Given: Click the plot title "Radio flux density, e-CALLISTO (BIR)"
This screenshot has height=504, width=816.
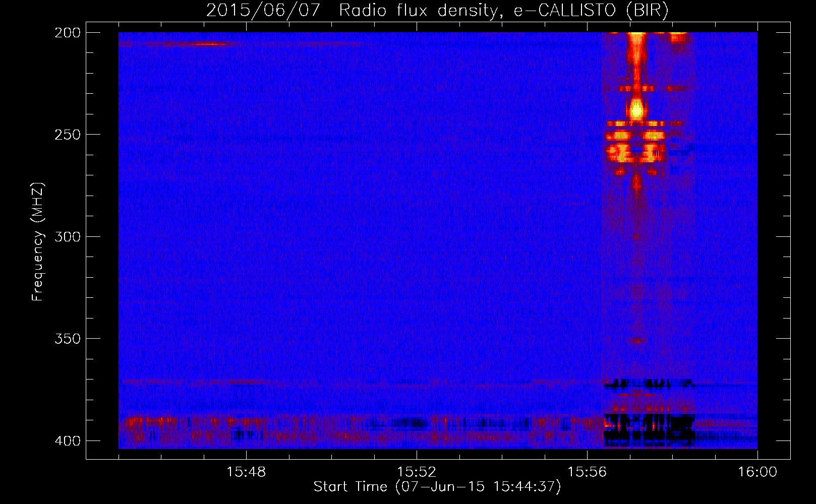Looking at the screenshot, I should pos(503,11).
